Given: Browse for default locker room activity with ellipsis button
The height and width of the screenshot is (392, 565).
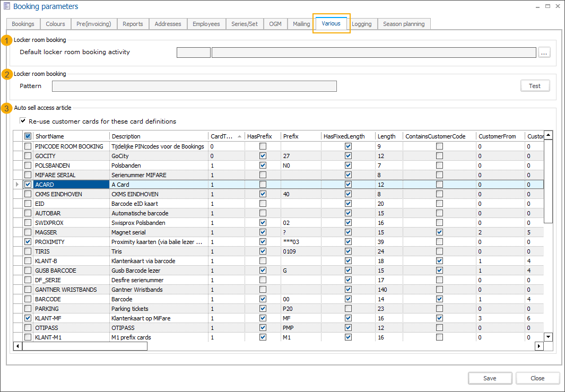Looking at the screenshot, I should (544, 53).
